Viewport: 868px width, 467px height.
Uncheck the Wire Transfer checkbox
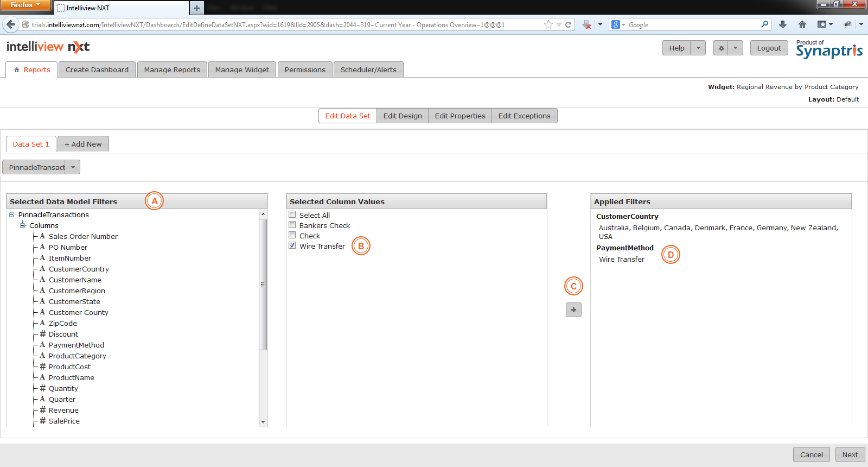[x=292, y=245]
